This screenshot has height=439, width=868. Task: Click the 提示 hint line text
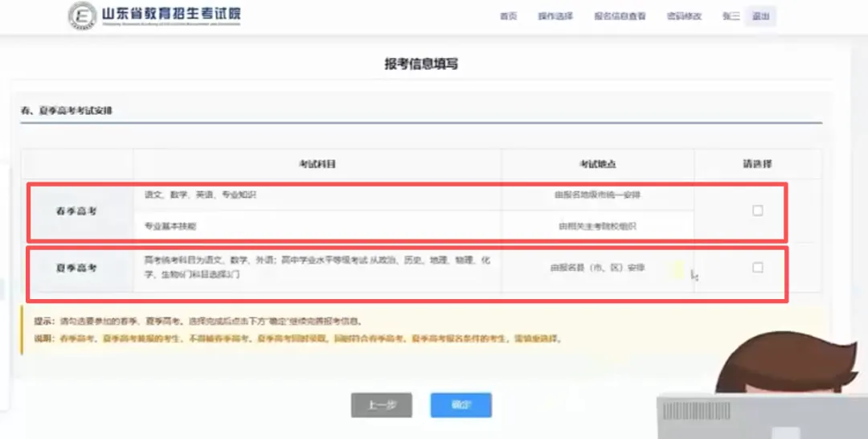pyautogui.click(x=199, y=321)
